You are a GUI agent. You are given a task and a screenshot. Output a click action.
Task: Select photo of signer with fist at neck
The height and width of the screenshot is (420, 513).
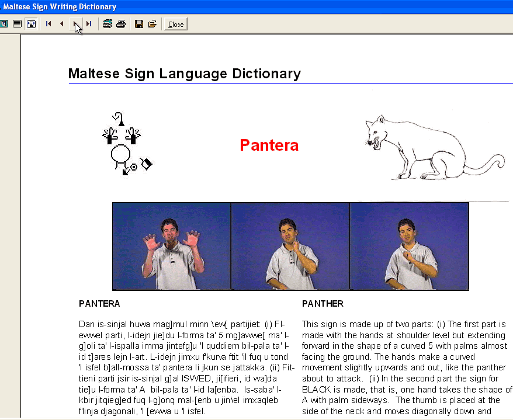290,247
